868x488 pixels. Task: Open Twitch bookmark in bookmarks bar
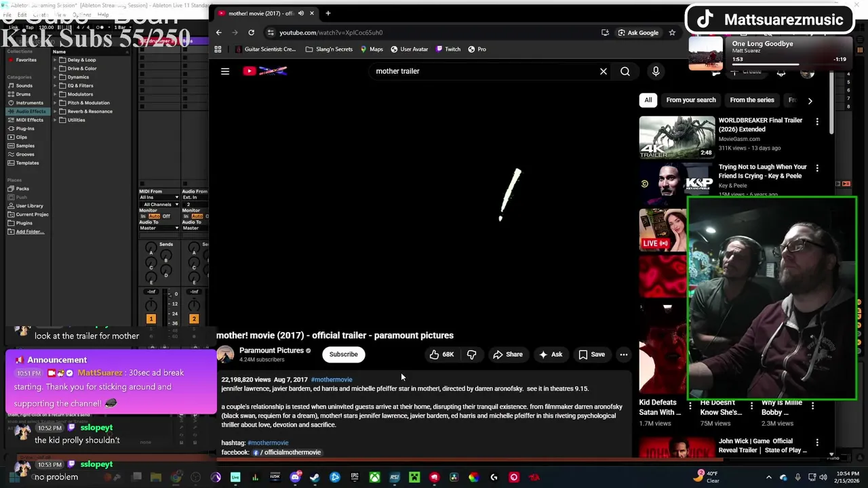tap(448, 49)
